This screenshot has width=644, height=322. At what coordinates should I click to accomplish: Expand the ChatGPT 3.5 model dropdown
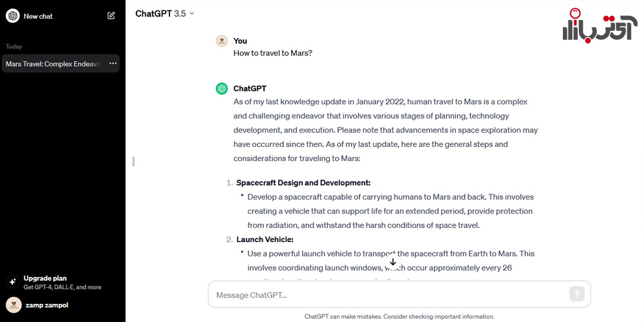point(165,14)
